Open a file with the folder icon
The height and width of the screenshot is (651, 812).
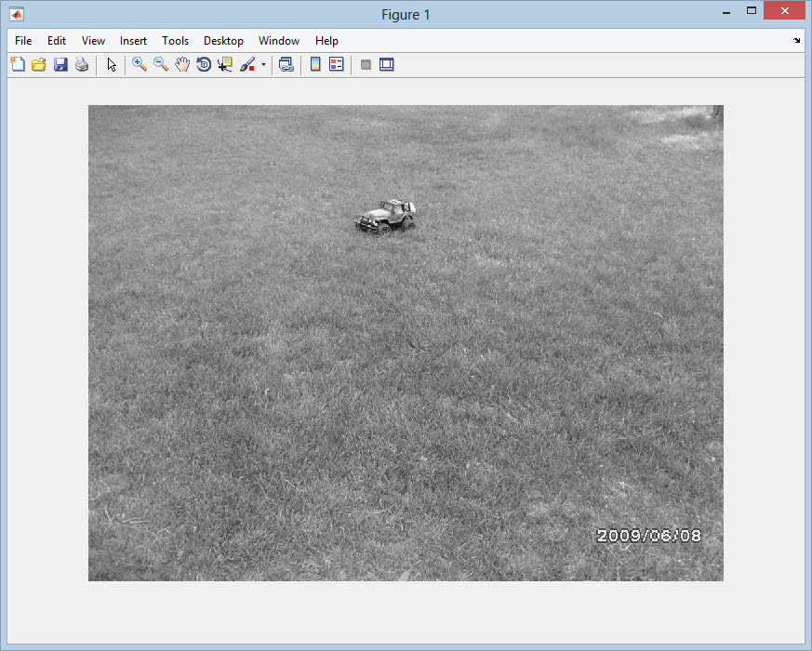39,64
